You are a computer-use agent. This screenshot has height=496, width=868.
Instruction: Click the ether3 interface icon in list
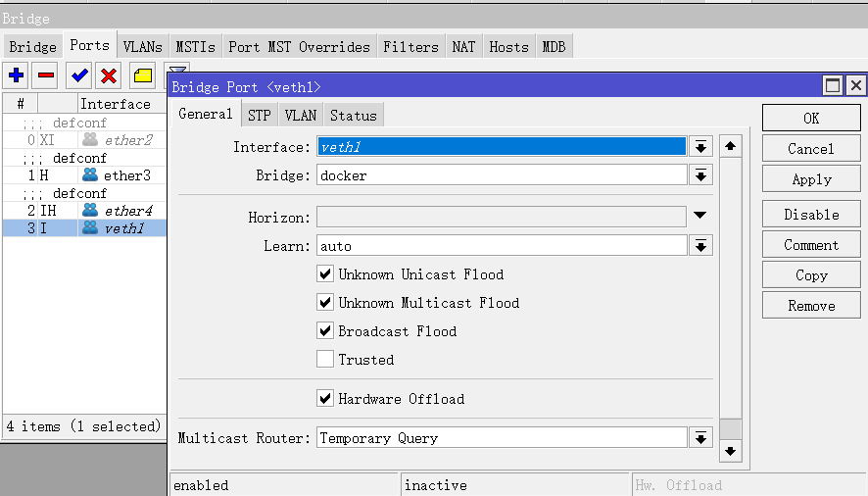pos(90,175)
